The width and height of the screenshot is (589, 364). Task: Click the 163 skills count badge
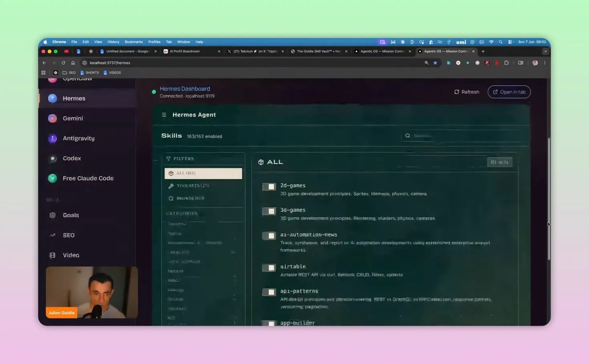pos(499,162)
